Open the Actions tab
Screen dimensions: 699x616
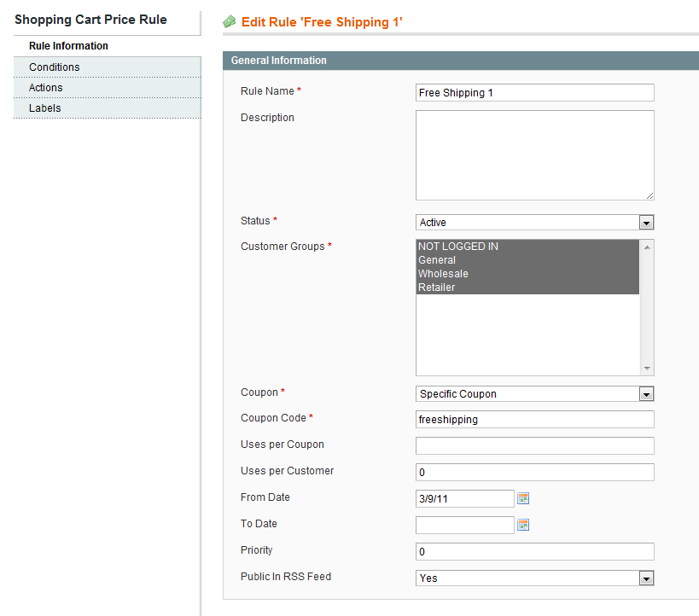tap(46, 88)
